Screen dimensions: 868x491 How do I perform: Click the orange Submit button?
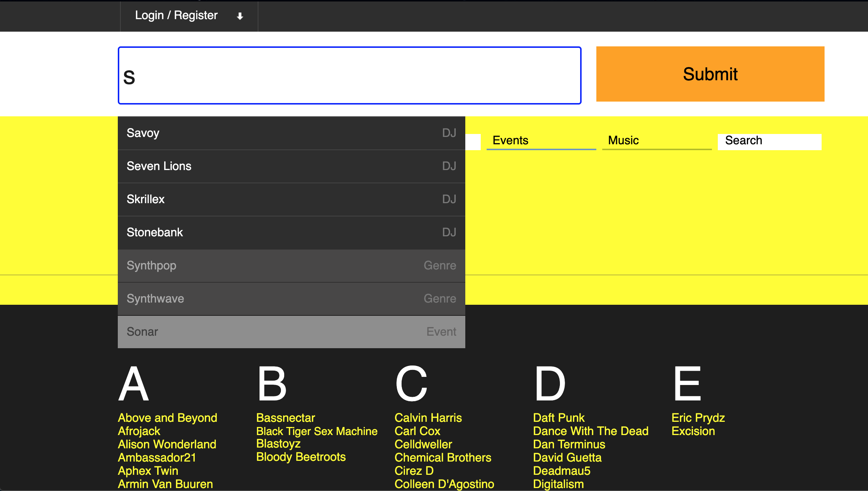[x=710, y=74]
